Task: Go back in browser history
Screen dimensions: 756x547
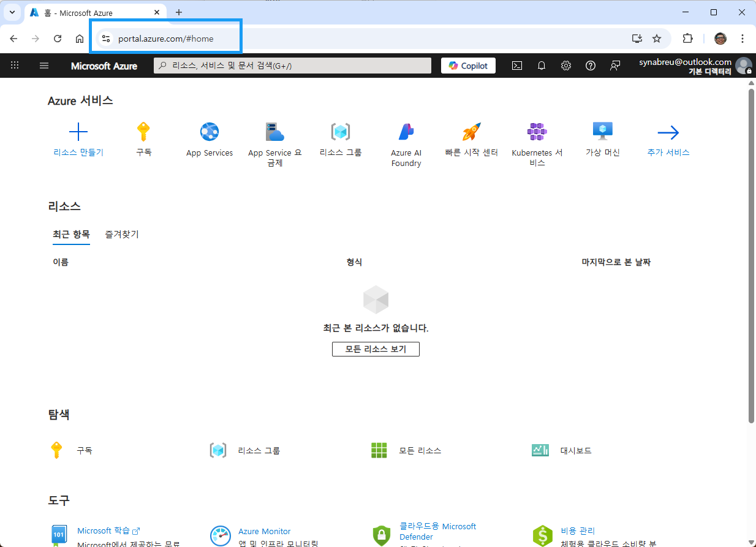Action: point(13,39)
